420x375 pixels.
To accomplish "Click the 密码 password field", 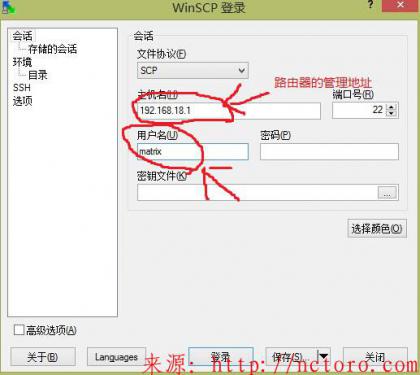I will tap(329, 152).
